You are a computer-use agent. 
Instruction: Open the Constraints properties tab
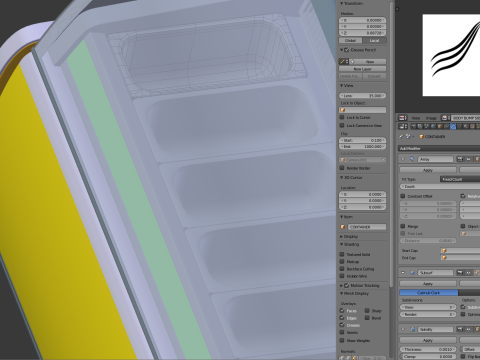446,126
